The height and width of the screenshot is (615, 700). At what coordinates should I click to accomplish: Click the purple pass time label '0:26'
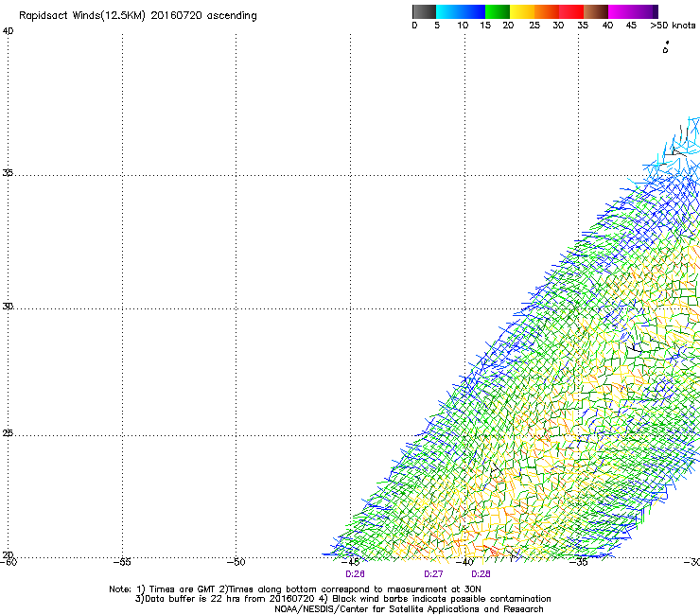[x=355, y=574]
